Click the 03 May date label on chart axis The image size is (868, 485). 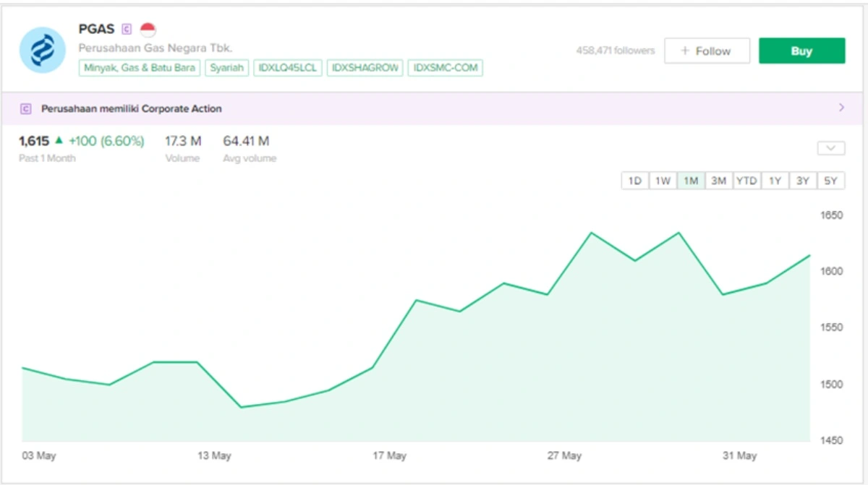pyautogui.click(x=39, y=456)
